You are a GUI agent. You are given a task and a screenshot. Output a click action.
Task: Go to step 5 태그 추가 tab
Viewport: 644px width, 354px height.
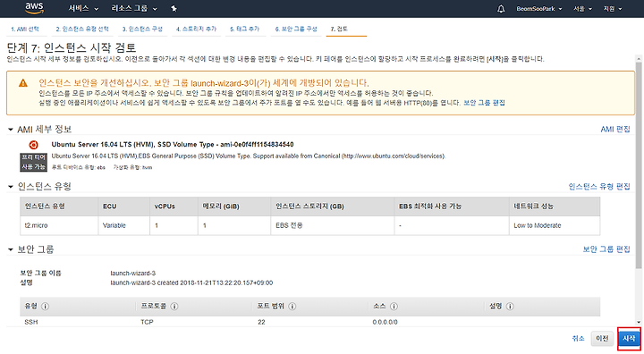point(244,29)
